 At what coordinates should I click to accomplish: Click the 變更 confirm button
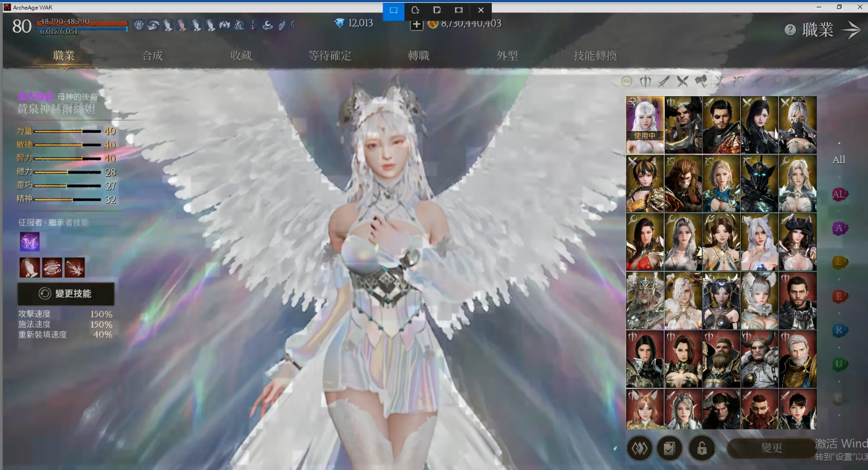point(771,448)
